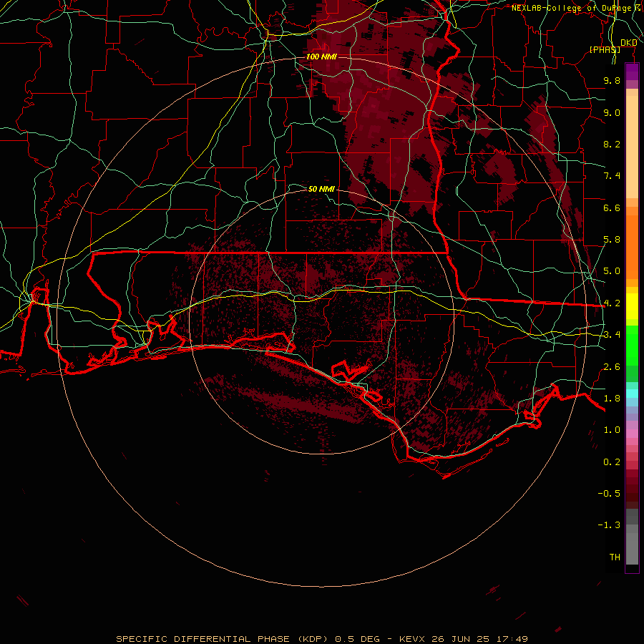
Task: Click the -1.3 value on scale
Action: (609, 525)
